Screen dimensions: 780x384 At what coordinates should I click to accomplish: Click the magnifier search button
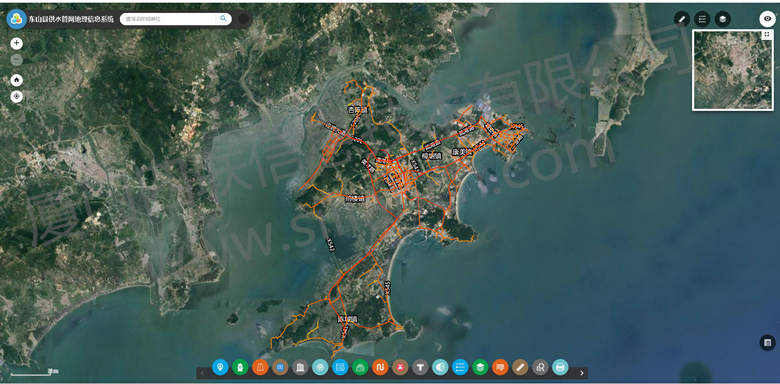point(223,19)
